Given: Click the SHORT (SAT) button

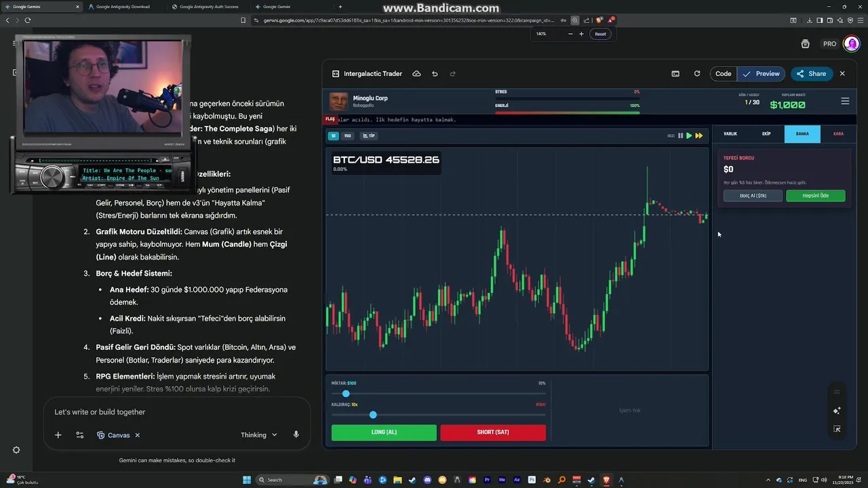Looking at the screenshot, I should [x=493, y=432].
